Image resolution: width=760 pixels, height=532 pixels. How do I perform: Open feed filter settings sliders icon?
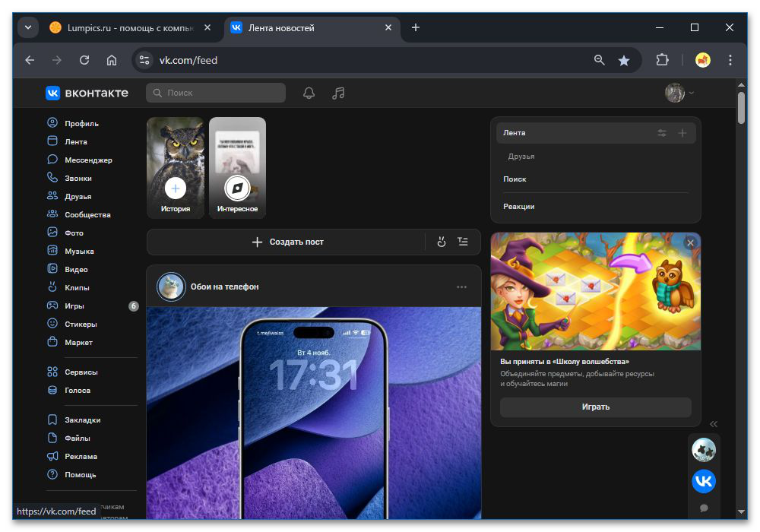tap(662, 133)
